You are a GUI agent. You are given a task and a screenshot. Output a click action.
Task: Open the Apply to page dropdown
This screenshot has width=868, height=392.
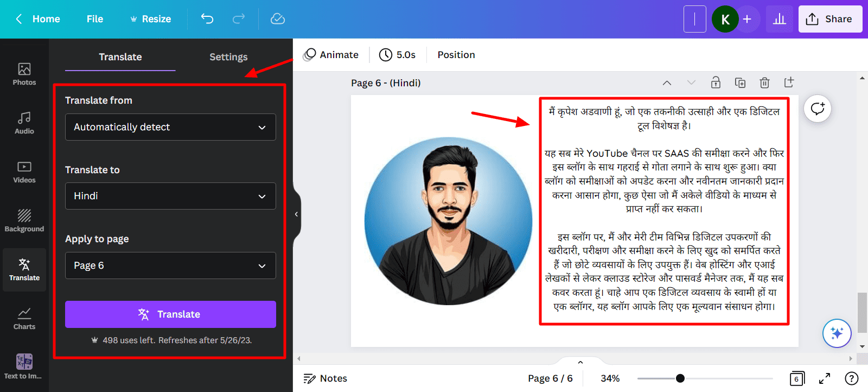[170, 265]
